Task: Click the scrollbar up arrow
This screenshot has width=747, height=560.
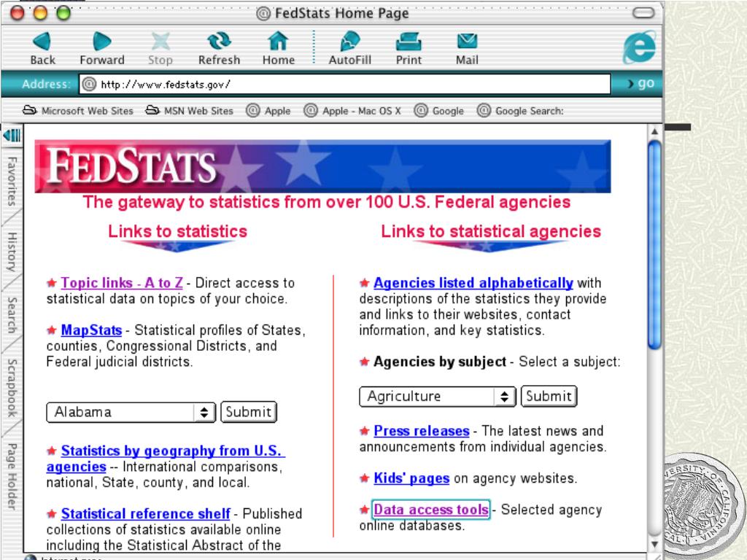Action: [x=654, y=131]
